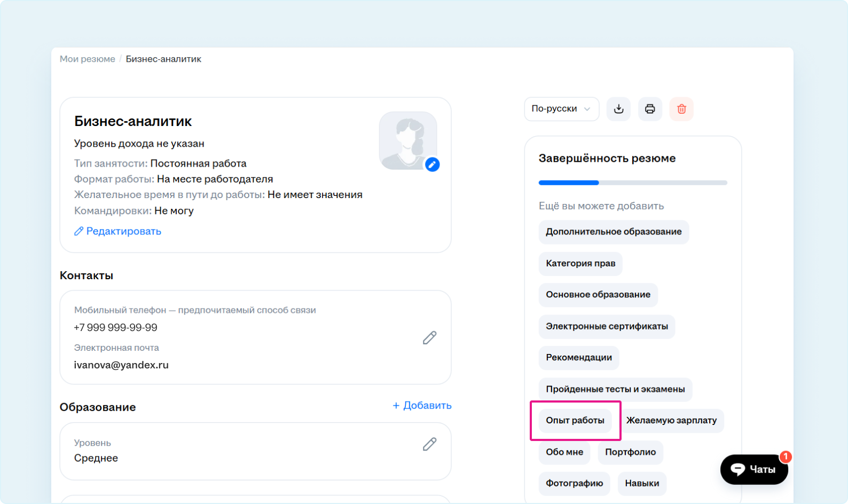Add Дополнительное образование section
The height and width of the screenshot is (504, 848).
point(614,232)
